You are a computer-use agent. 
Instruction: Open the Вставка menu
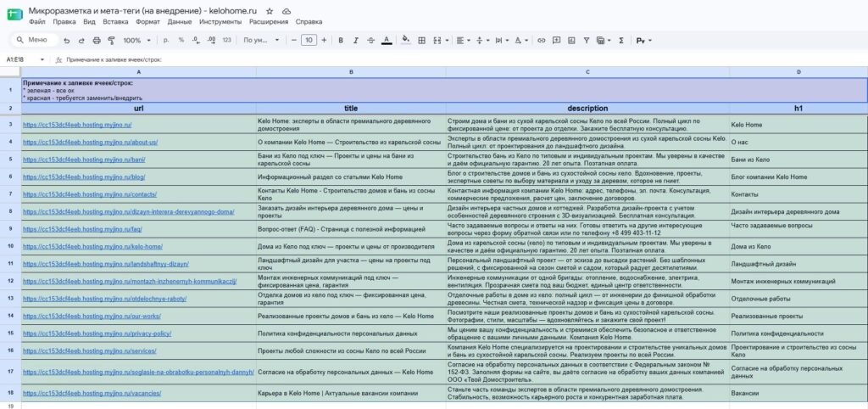pos(115,22)
